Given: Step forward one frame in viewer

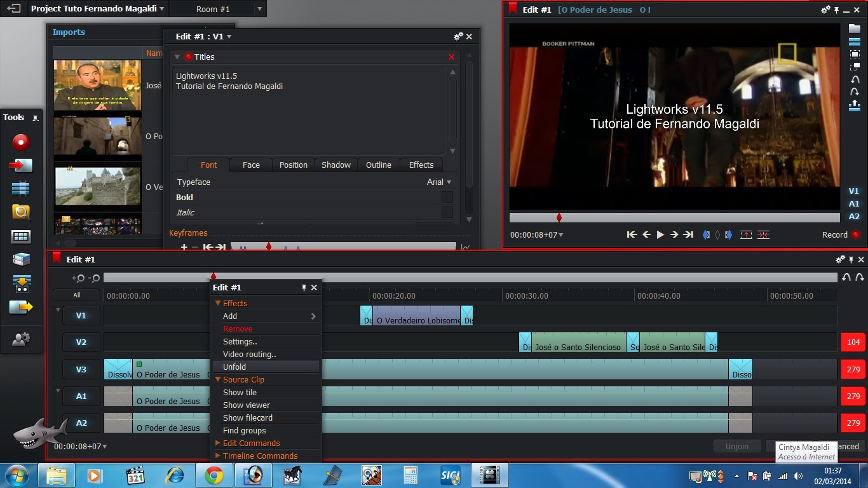Looking at the screenshot, I should pyautogui.click(x=674, y=234).
